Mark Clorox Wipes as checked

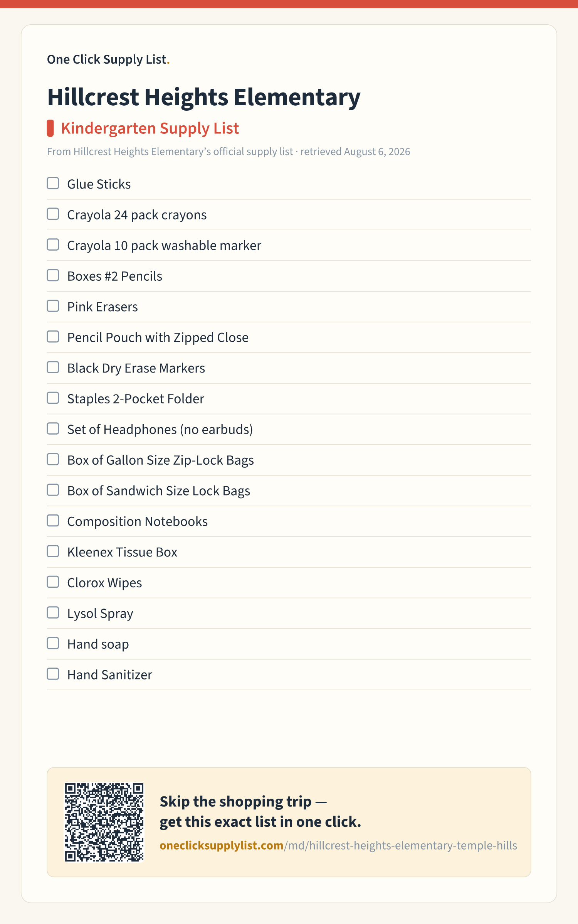[x=53, y=582]
